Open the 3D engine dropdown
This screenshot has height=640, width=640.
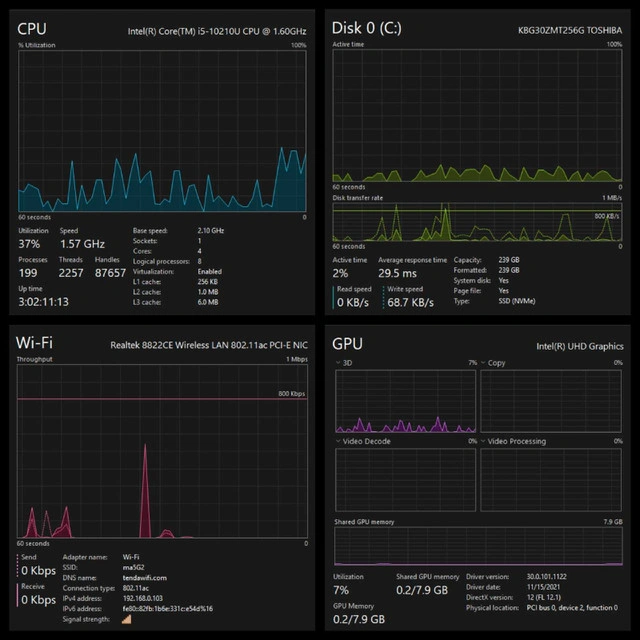337,362
